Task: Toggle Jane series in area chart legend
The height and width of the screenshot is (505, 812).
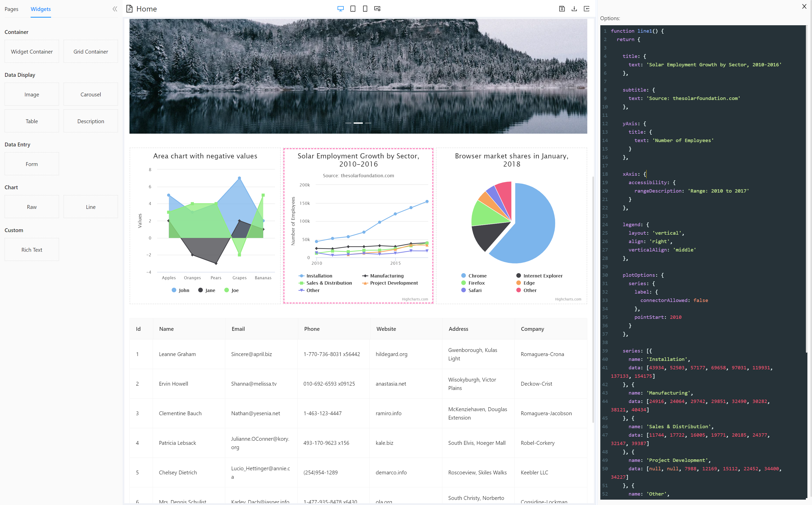Action: (x=210, y=290)
